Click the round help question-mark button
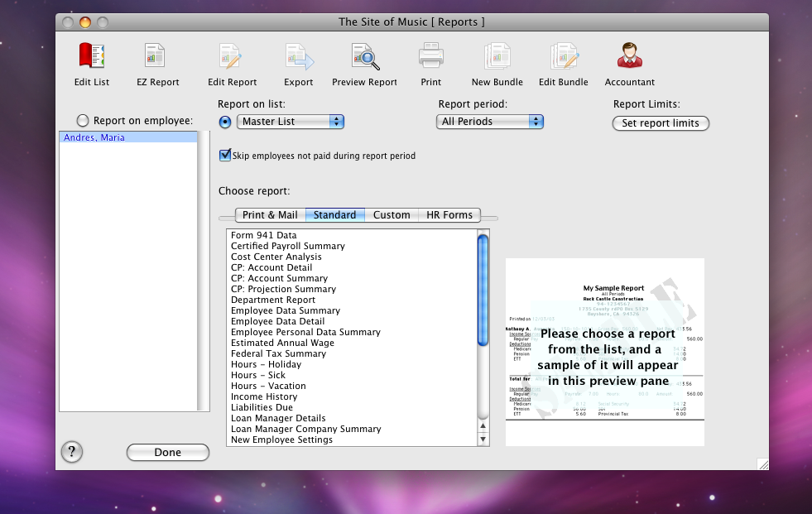The height and width of the screenshot is (514, 812). point(72,452)
